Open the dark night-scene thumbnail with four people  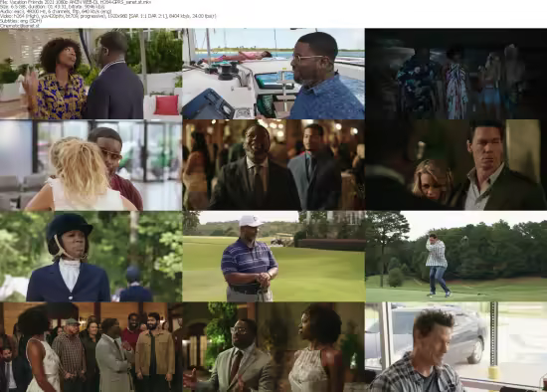(x=456, y=74)
